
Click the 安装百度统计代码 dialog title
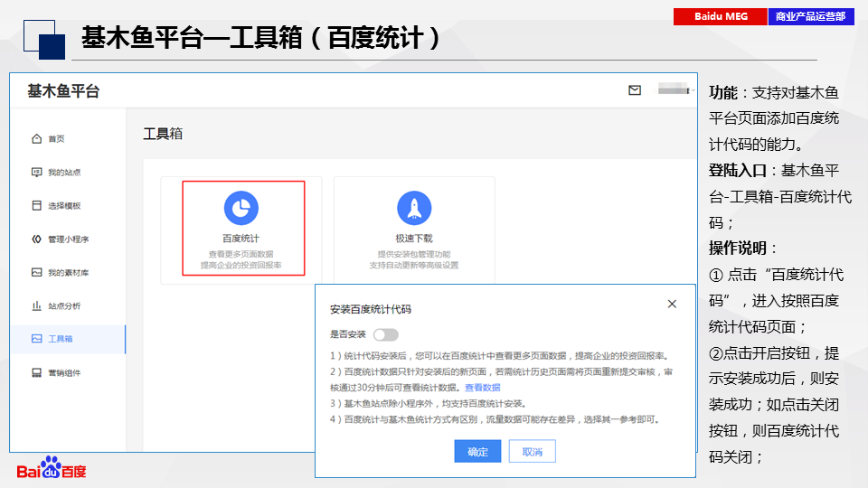[371, 309]
